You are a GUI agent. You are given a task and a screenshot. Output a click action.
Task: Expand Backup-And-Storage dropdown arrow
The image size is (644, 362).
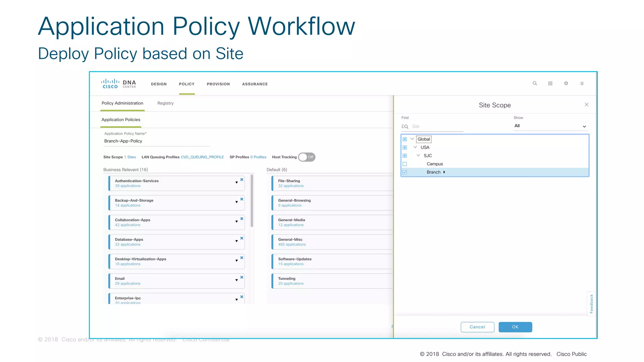[x=236, y=202]
